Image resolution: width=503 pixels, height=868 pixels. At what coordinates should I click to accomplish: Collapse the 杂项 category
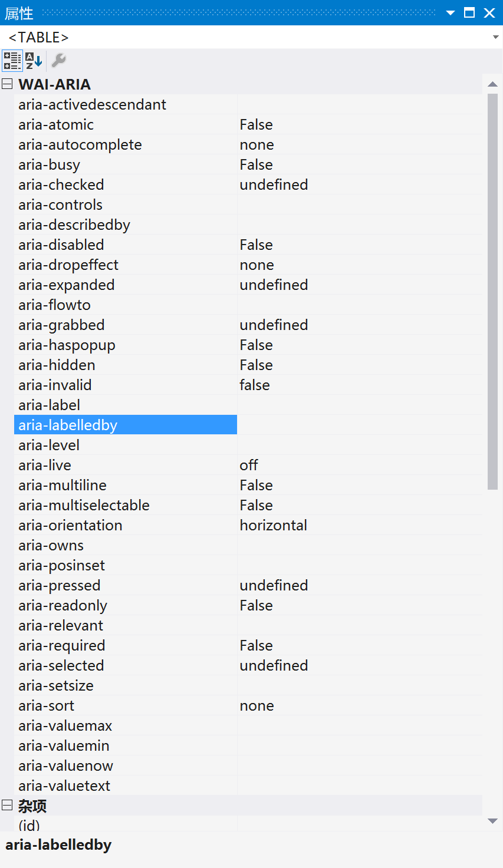click(x=7, y=806)
